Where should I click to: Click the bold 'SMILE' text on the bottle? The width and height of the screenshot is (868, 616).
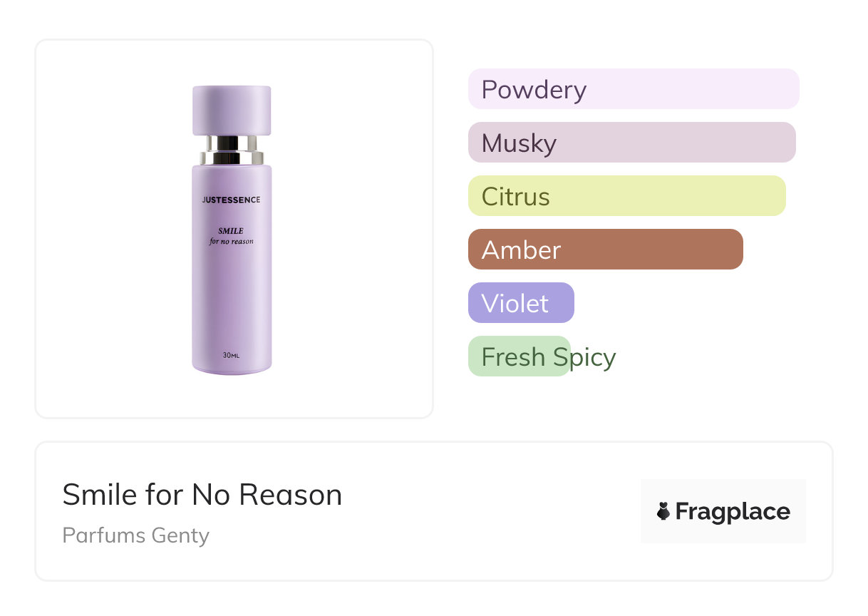tap(231, 231)
